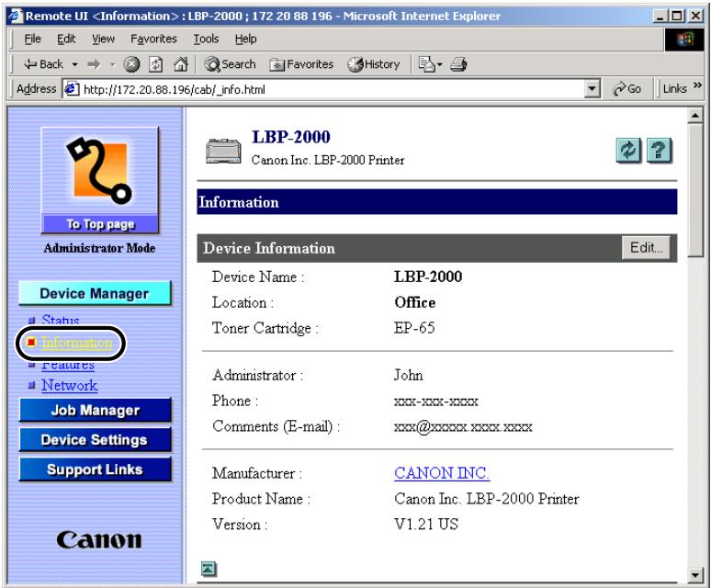The image size is (711, 588).
Task: Click the Edit... button in Device Information
Action: point(646,248)
